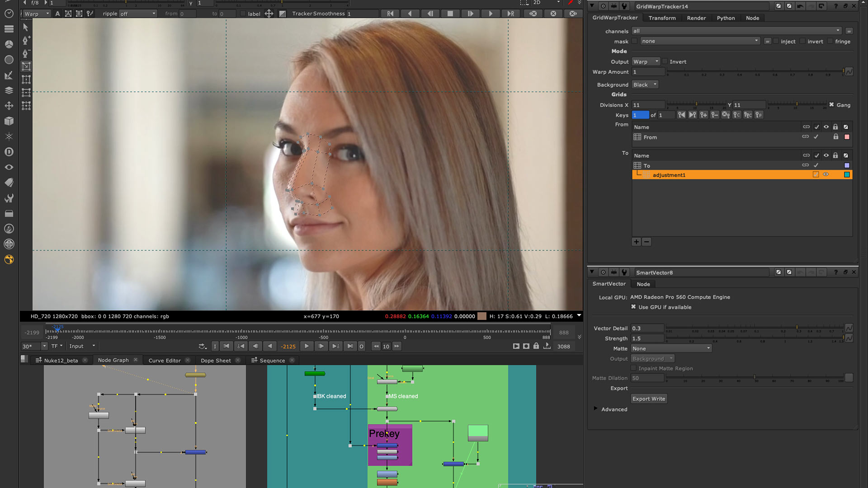This screenshot has width=868, height=488.
Task: Click the link icon on the From grid row
Action: [806, 137]
